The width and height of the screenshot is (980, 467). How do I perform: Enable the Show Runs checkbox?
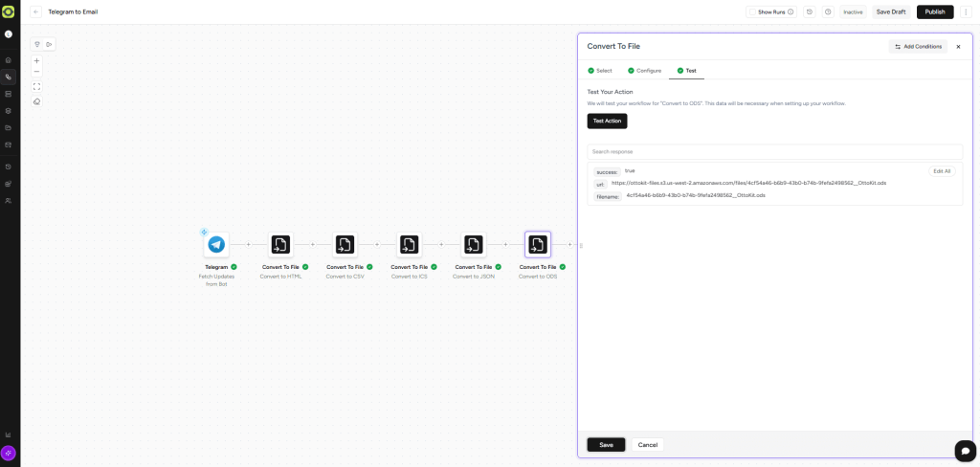[754, 12]
